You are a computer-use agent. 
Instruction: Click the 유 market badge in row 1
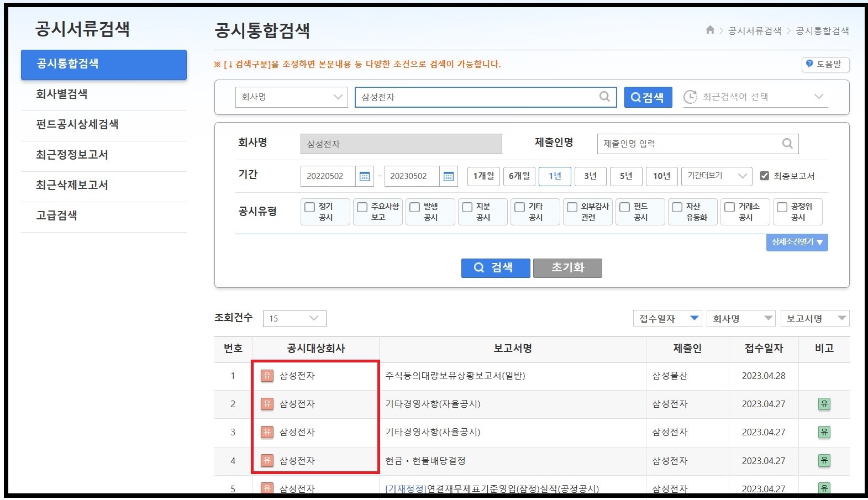(x=267, y=376)
